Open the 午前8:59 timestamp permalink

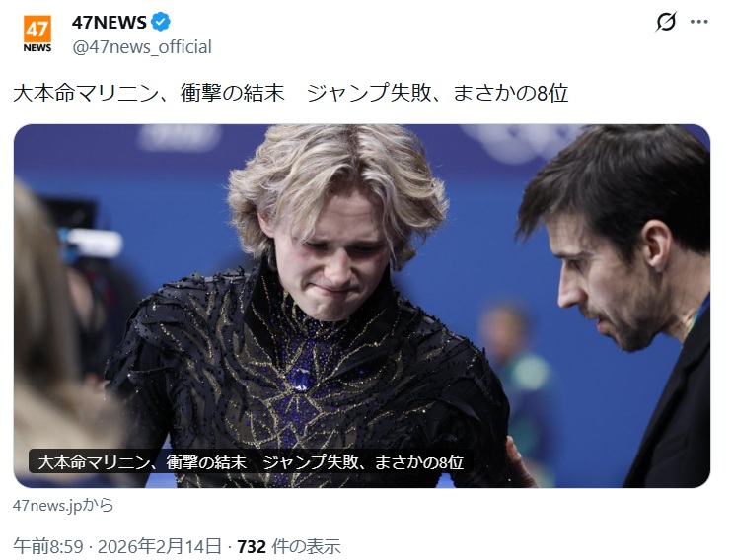tap(48, 546)
